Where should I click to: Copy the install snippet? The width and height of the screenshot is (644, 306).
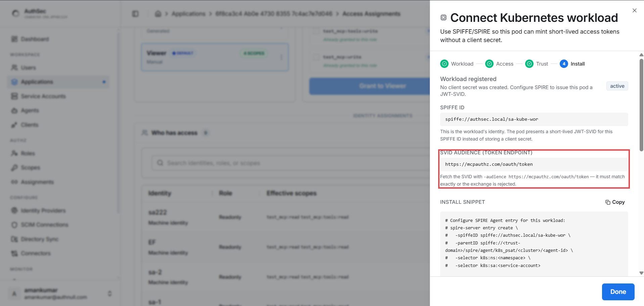tap(615, 202)
